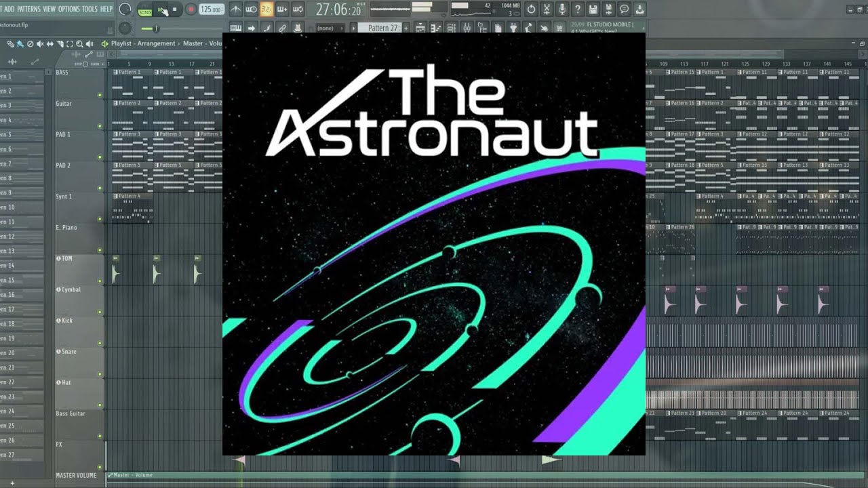
Task: Open the Piano roll view icon
Action: 436,28
